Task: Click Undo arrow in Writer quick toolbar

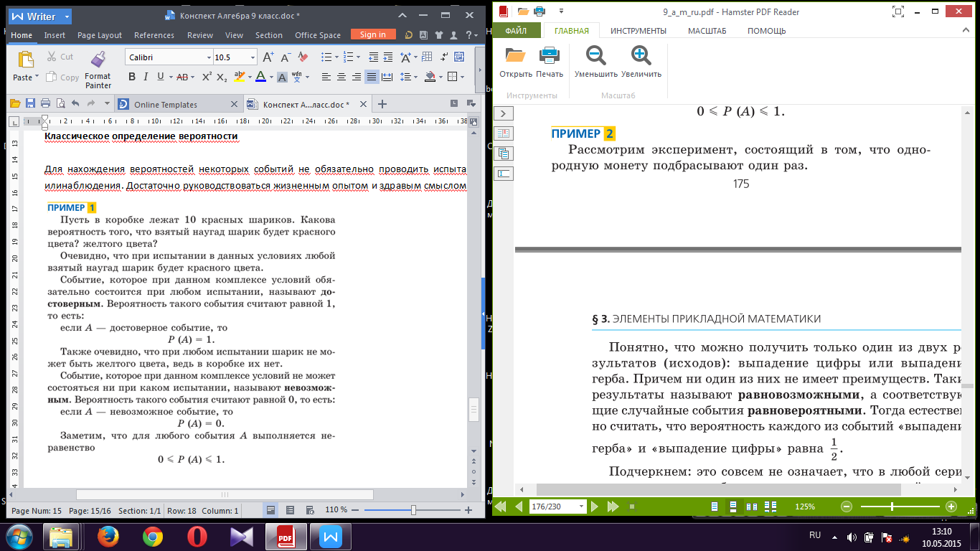Action: pos(76,104)
